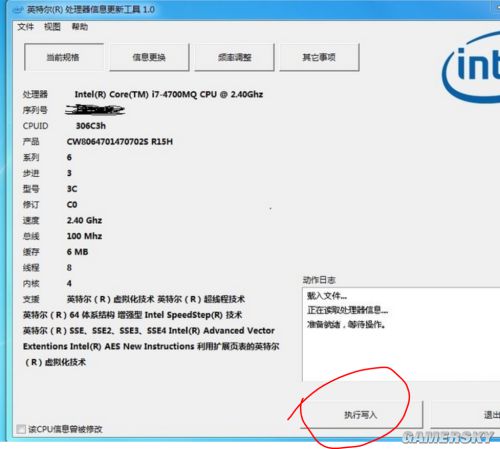This screenshot has width=500, height=449.
Task: Click the application icon in title bar
Action: pos(17,10)
